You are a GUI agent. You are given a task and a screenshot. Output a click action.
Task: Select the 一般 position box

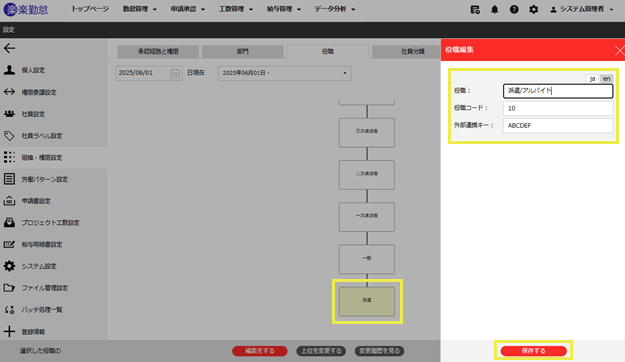[x=367, y=259]
